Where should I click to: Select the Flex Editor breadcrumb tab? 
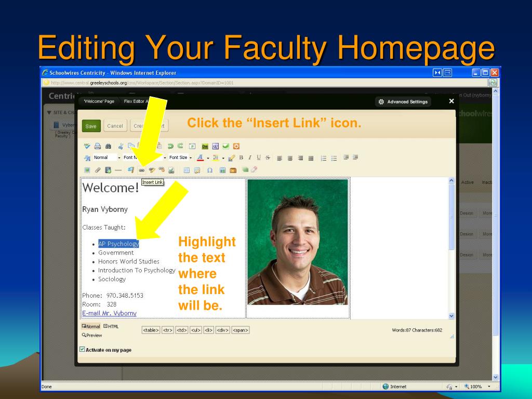(x=137, y=101)
